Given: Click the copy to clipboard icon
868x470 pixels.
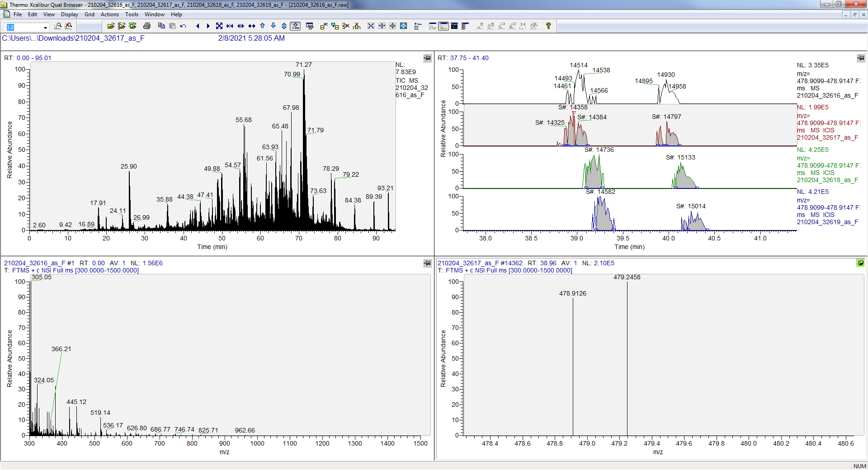Looking at the screenshot, I should tap(161, 26).
